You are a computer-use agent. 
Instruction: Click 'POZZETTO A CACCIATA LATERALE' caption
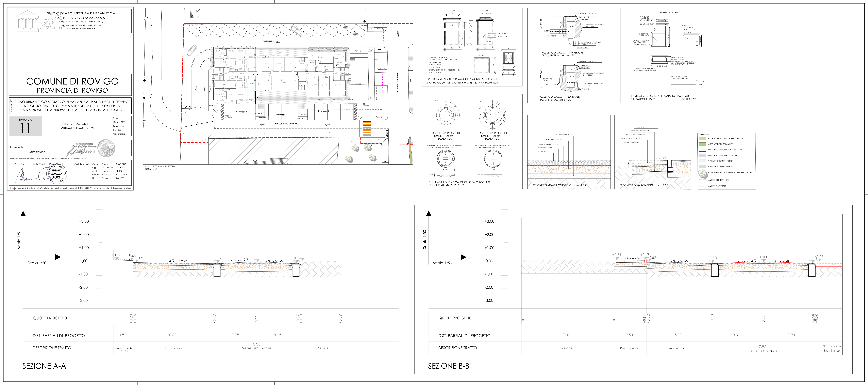[559, 97]
